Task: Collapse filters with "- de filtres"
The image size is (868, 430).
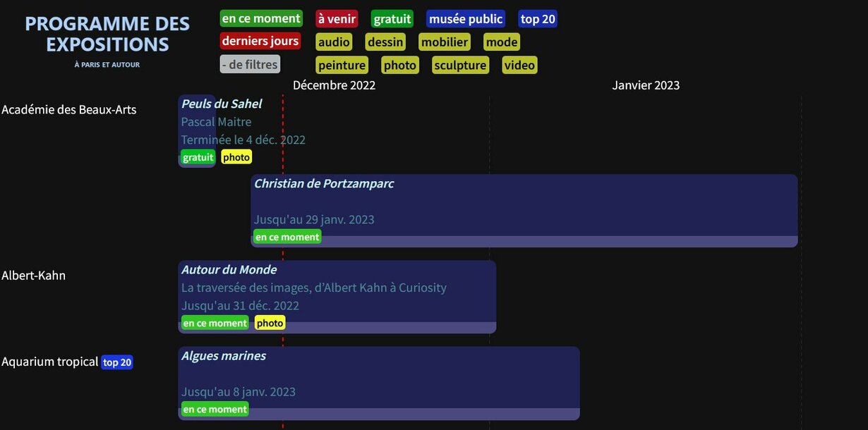Action: tap(250, 64)
